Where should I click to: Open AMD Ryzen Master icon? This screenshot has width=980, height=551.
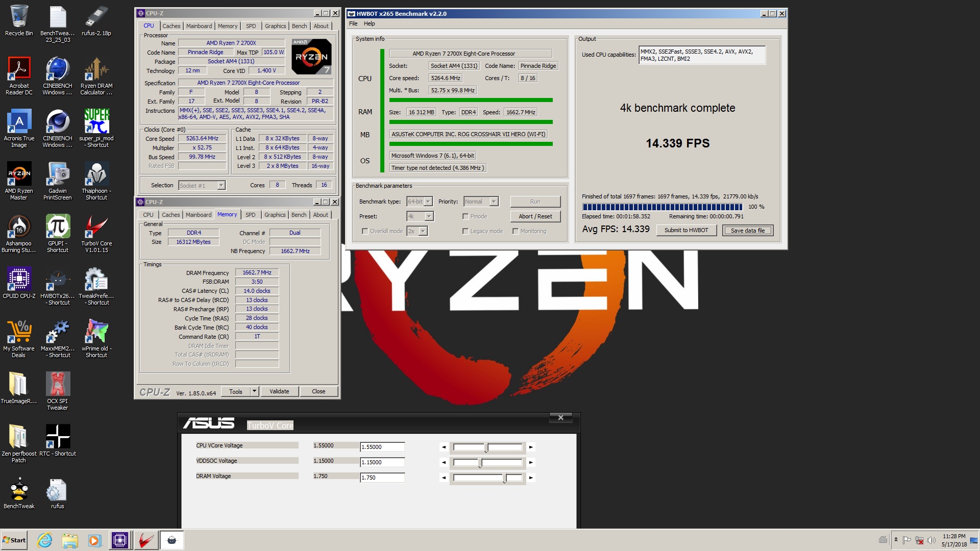(19, 181)
